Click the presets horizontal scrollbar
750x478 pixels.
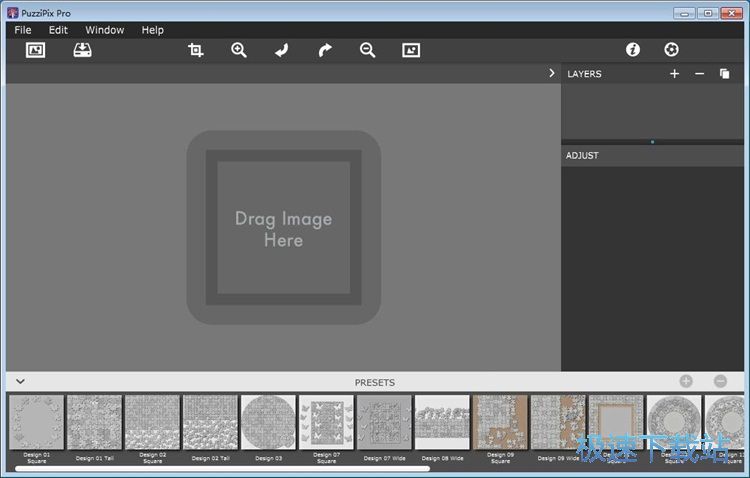coord(222,468)
